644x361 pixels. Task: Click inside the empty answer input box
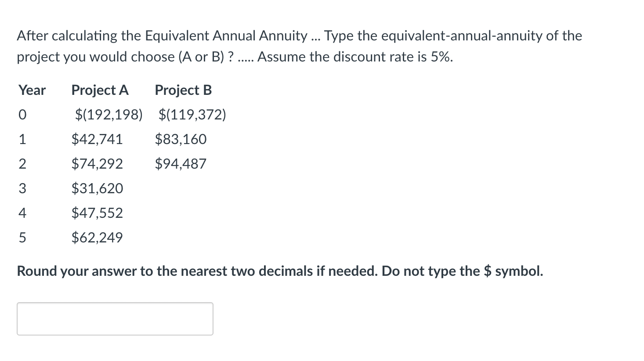(114, 318)
